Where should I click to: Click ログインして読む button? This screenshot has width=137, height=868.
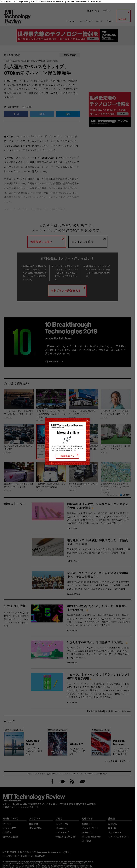tap(88, 242)
